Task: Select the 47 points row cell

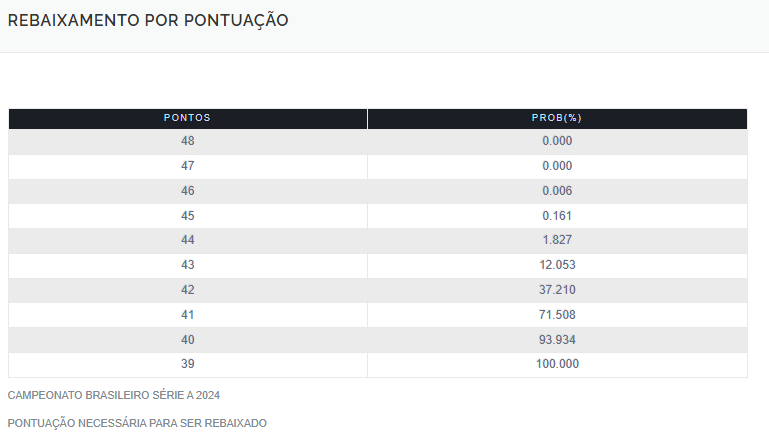Action: click(187, 166)
